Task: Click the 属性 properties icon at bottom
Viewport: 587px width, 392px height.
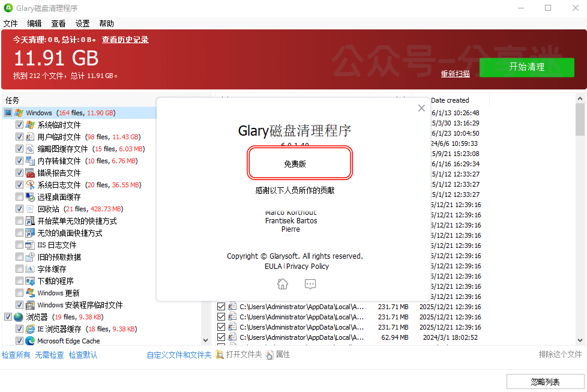Action: click(270, 354)
